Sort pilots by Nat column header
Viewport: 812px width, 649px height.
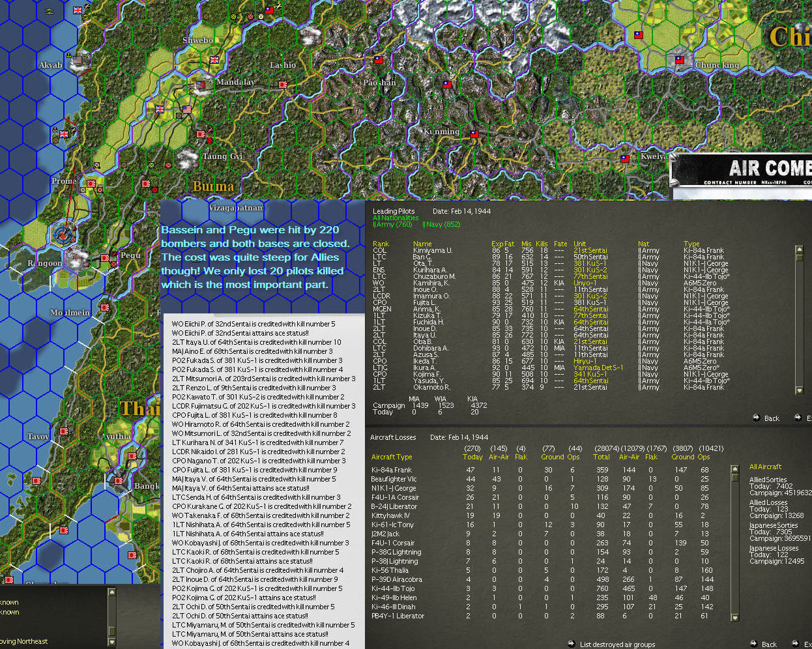[643, 244]
